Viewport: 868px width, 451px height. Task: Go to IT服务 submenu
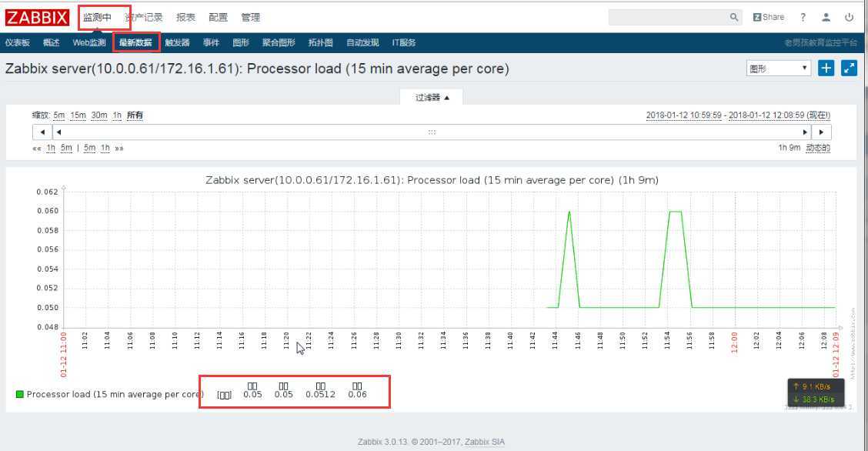(x=404, y=42)
